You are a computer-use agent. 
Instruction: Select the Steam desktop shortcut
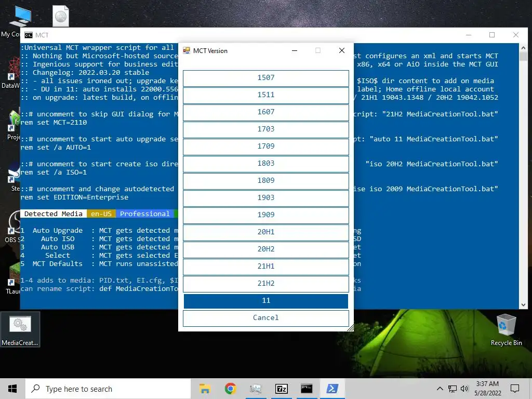[15, 177]
